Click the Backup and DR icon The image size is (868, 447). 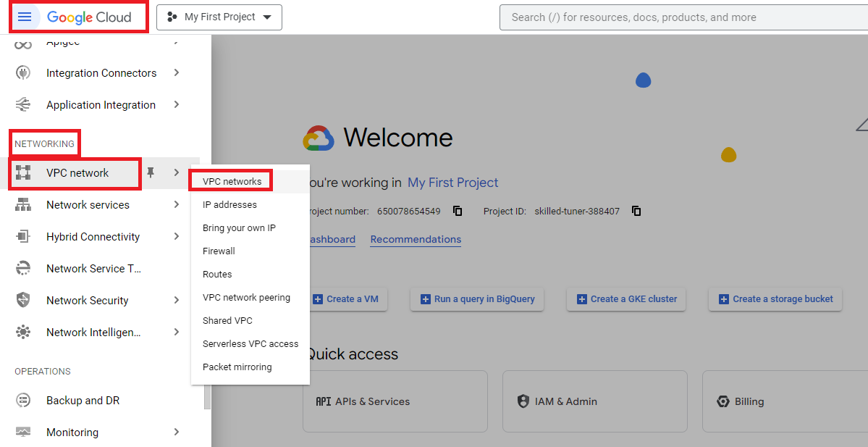22,401
